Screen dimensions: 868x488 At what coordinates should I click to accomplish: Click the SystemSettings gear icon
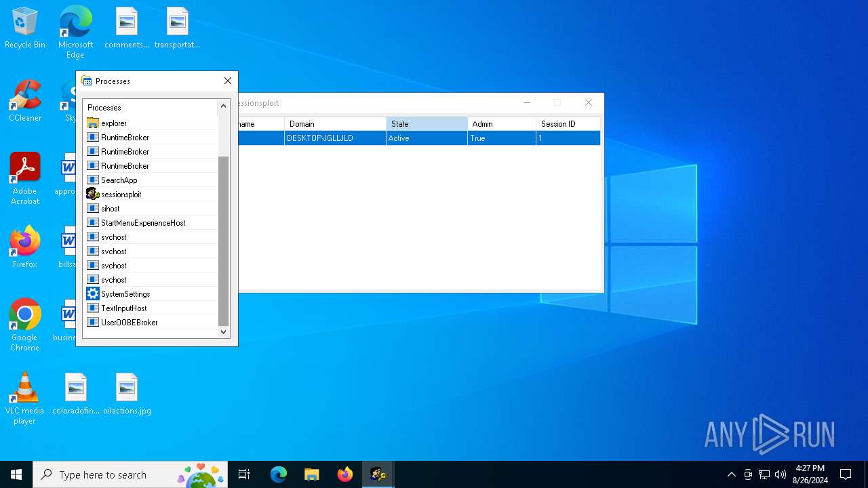coord(93,294)
